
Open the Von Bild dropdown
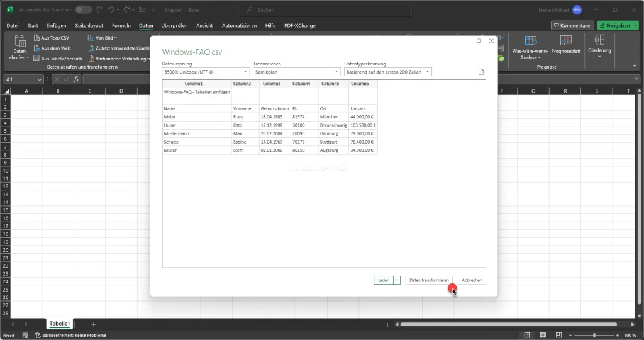pos(103,38)
